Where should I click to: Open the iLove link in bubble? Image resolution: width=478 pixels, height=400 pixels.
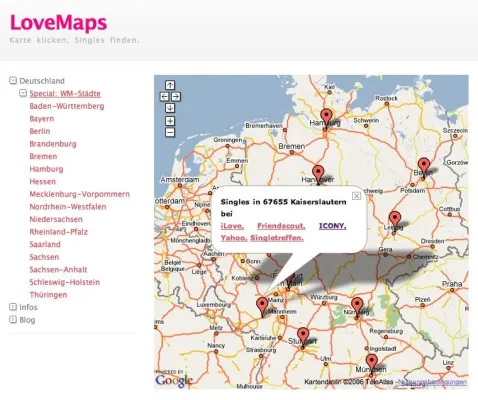[x=232, y=226]
